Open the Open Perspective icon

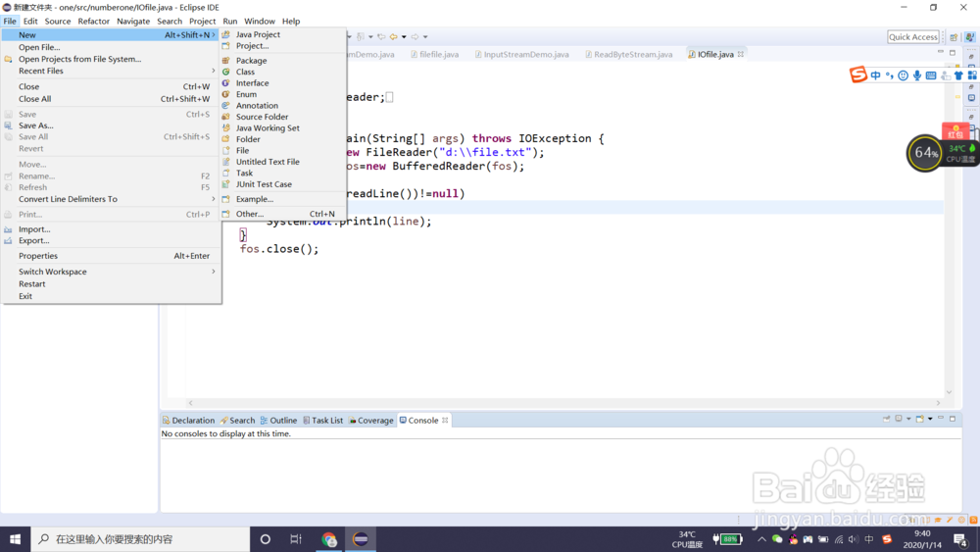pos(955,37)
